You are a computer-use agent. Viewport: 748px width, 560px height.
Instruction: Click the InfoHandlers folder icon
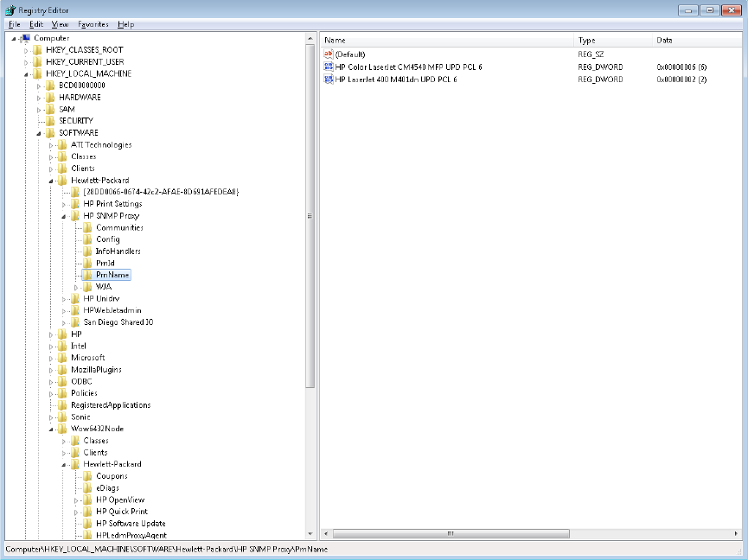coord(87,251)
